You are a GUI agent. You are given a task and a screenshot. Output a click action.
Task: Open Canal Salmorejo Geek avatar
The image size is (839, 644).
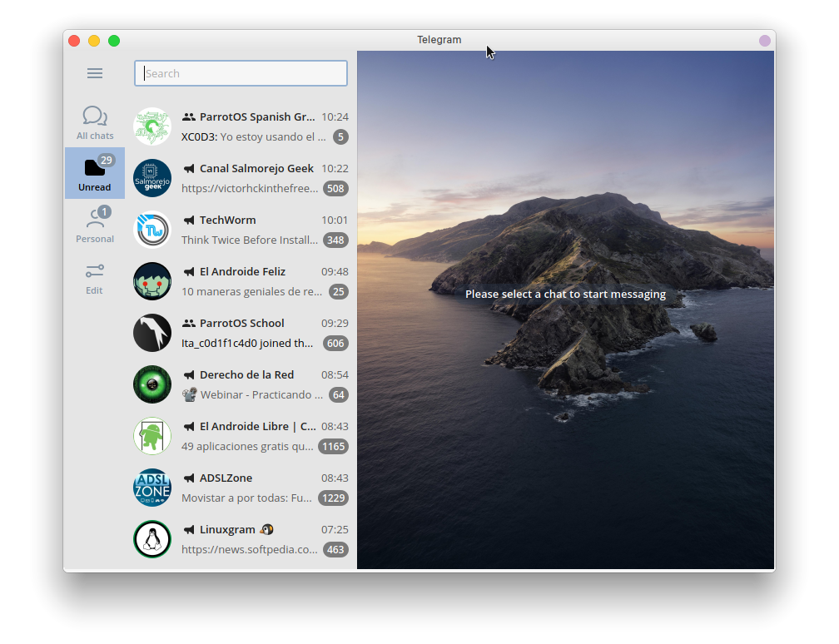tap(152, 178)
